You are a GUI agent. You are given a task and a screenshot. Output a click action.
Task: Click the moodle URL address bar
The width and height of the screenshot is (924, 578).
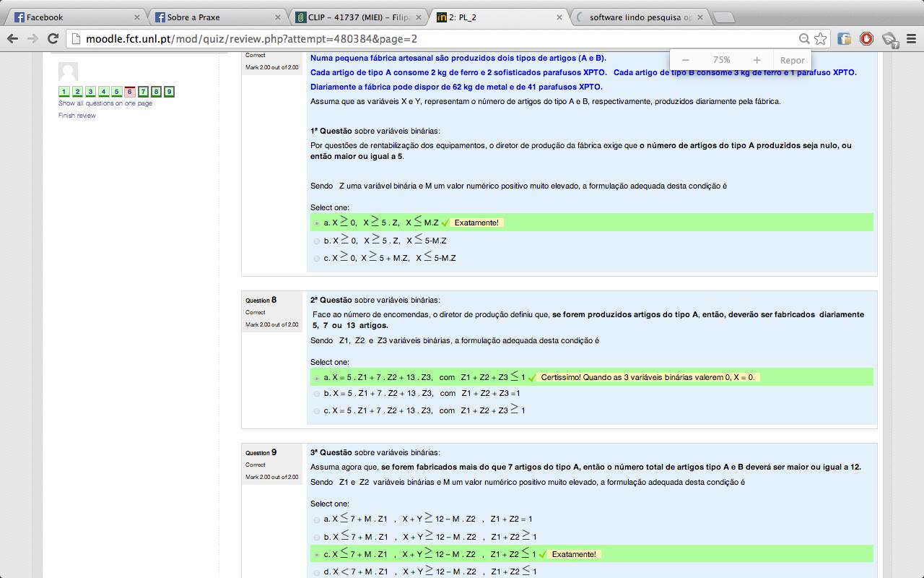pyautogui.click(x=433, y=39)
